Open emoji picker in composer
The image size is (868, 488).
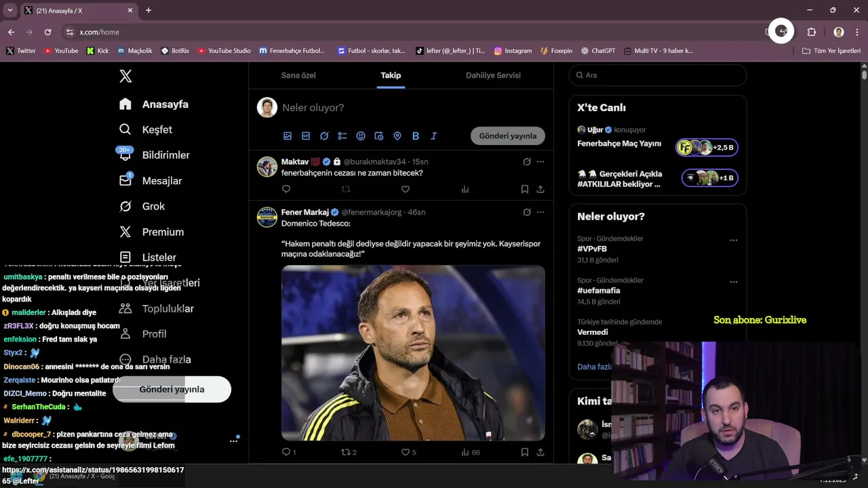pos(361,136)
